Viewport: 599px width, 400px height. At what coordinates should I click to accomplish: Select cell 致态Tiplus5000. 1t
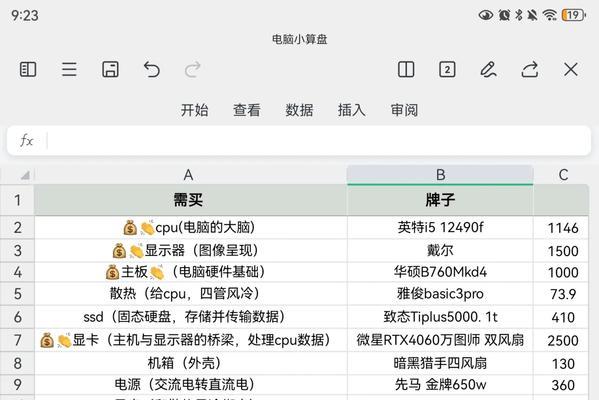coord(440,317)
